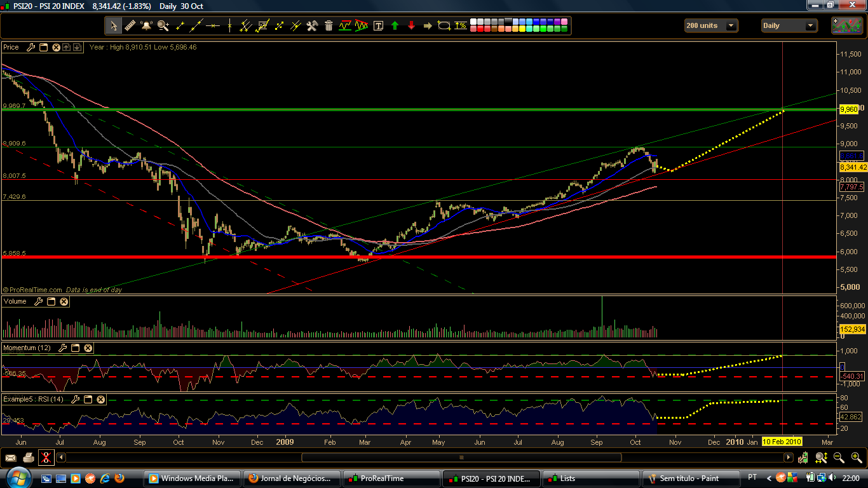Insert a right-pointing arrow marker

pos(428,25)
